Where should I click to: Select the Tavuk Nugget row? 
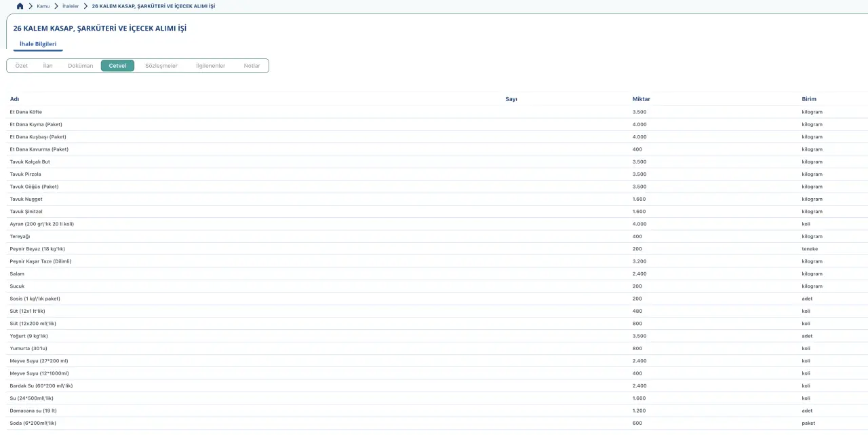(x=26, y=199)
